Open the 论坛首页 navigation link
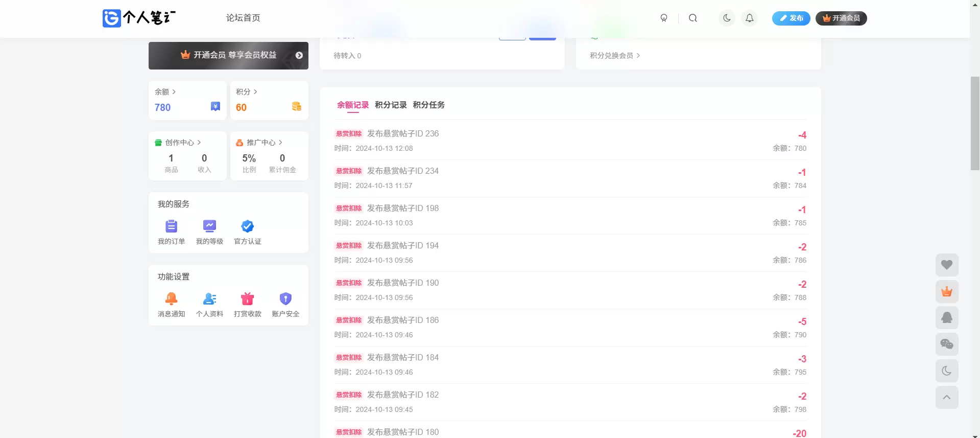 (x=243, y=18)
